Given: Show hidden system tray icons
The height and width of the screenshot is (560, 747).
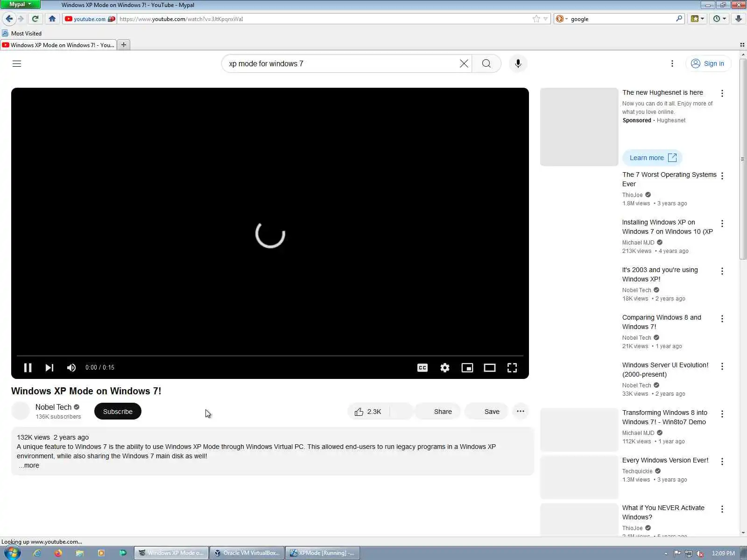Looking at the screenshot, I should (666, 553).
